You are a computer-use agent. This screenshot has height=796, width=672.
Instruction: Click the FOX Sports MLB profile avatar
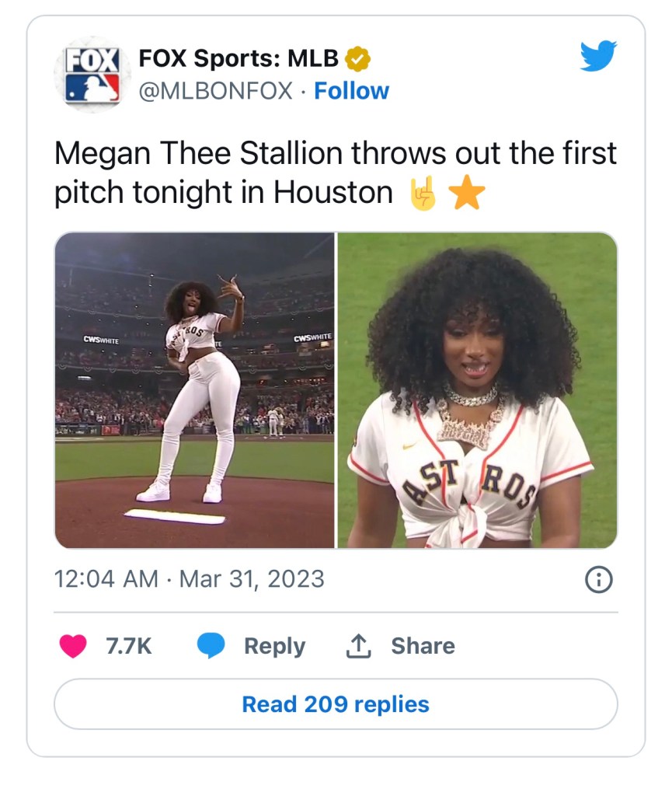point(92,75)
